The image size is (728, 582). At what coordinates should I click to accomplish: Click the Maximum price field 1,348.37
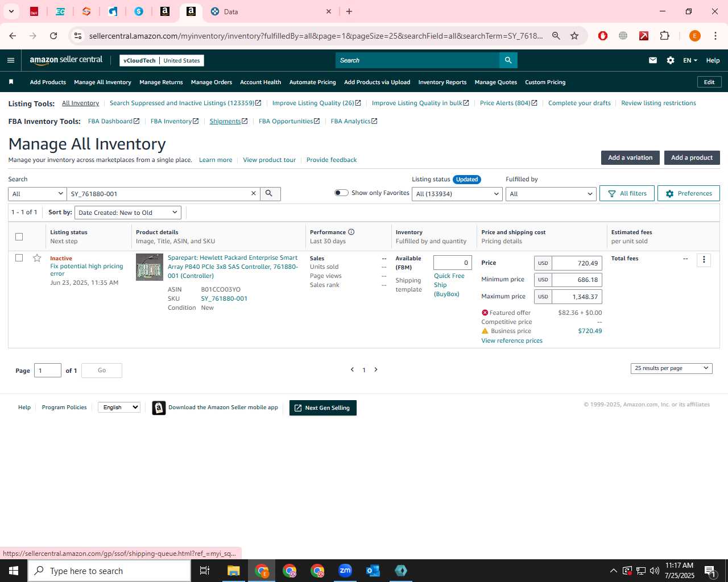tap(577, 297)
